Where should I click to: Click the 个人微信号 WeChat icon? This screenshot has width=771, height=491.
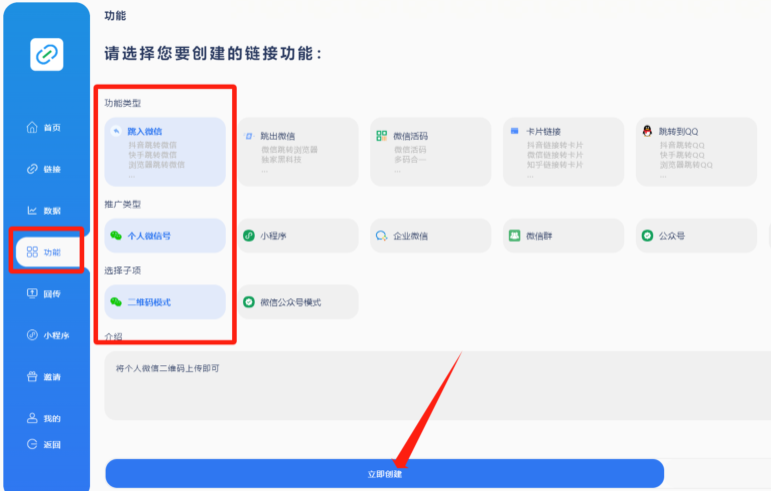[116, 235]
